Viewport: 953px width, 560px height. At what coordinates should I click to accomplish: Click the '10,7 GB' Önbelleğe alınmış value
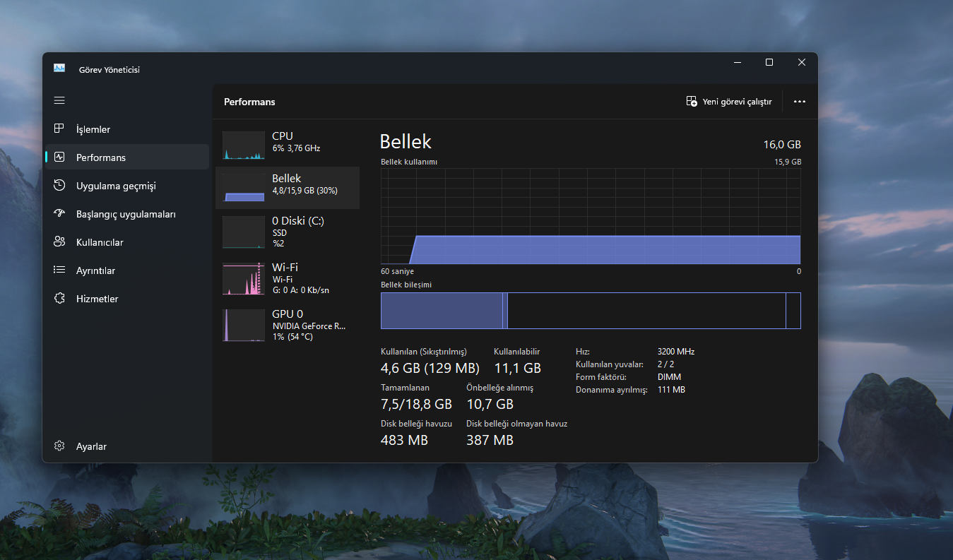click(x=490, y=405)
